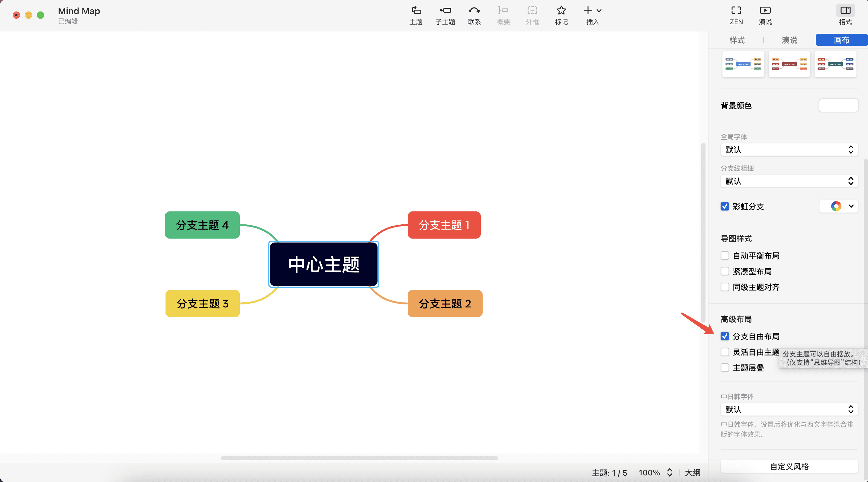Enable 主题层叠 topic overlap option
868x482 pixels.
[725, 368]
